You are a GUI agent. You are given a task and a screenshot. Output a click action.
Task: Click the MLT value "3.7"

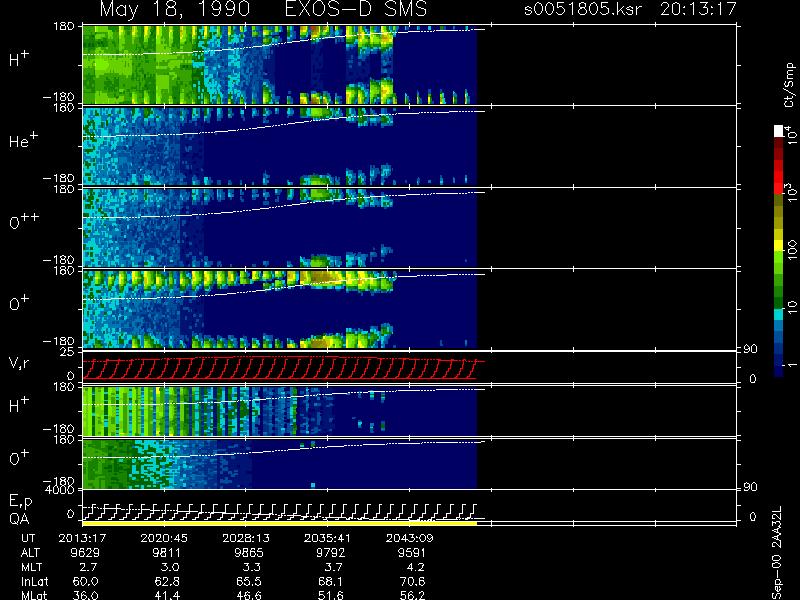(333, 567)
